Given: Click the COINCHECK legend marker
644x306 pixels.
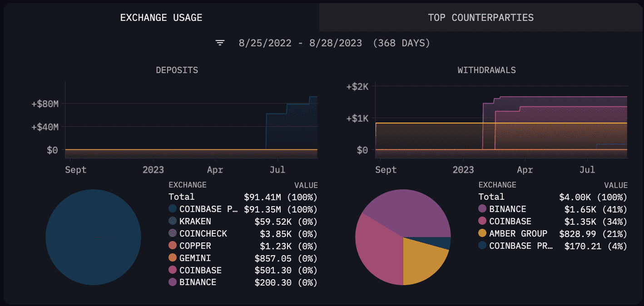Looking at the screenshot, I should click(x=172, y=233).
